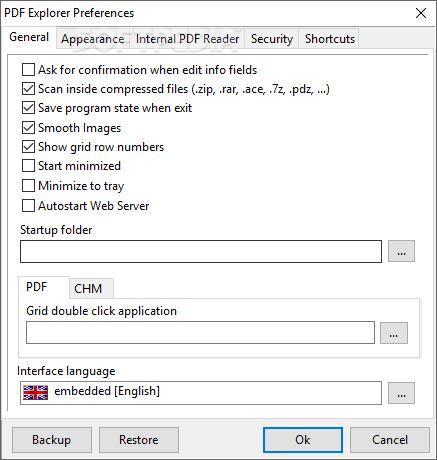Click the Restore button
This screenshot has height=460, width=437.
[139, 440]
